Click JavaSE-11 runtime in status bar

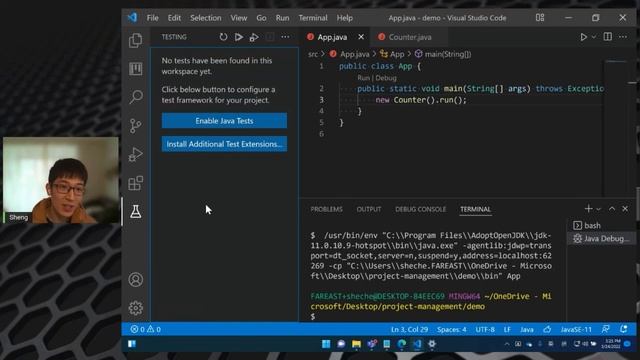pos(576,329)
